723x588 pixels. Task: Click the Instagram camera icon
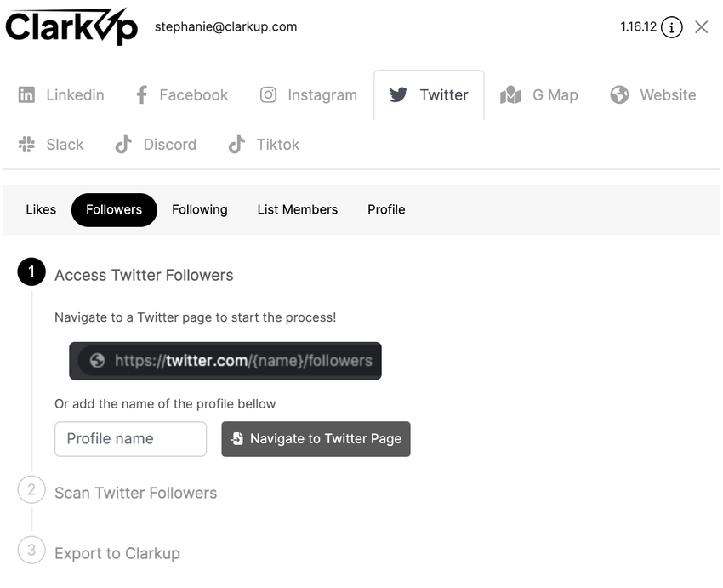point(268,95)
